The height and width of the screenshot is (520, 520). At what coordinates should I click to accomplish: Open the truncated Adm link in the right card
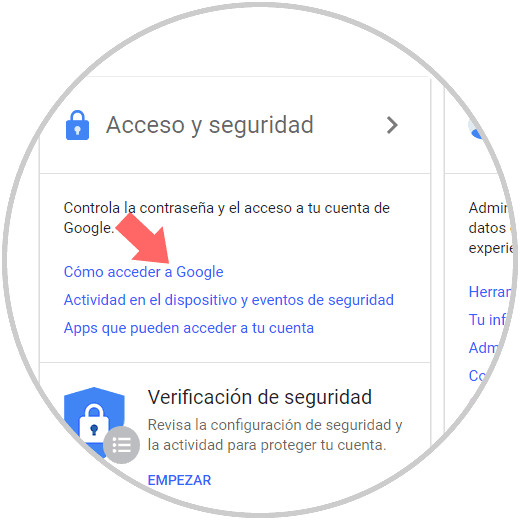483,348
